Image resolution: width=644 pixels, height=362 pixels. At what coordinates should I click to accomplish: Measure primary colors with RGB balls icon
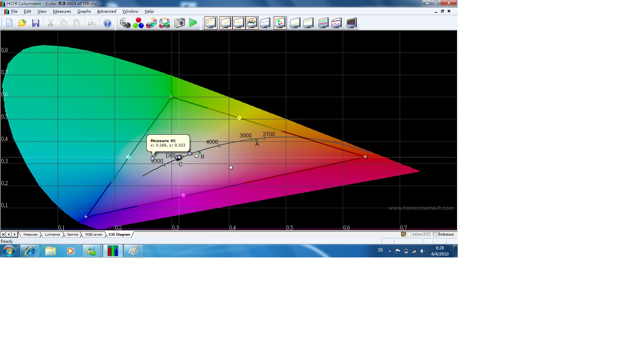pyautogui.click(x=138, y=23)
